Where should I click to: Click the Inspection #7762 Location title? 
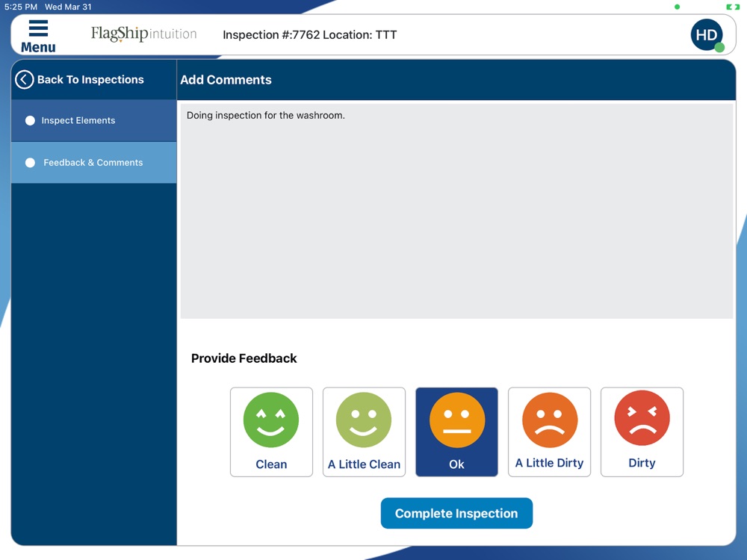tap(310, 35)
